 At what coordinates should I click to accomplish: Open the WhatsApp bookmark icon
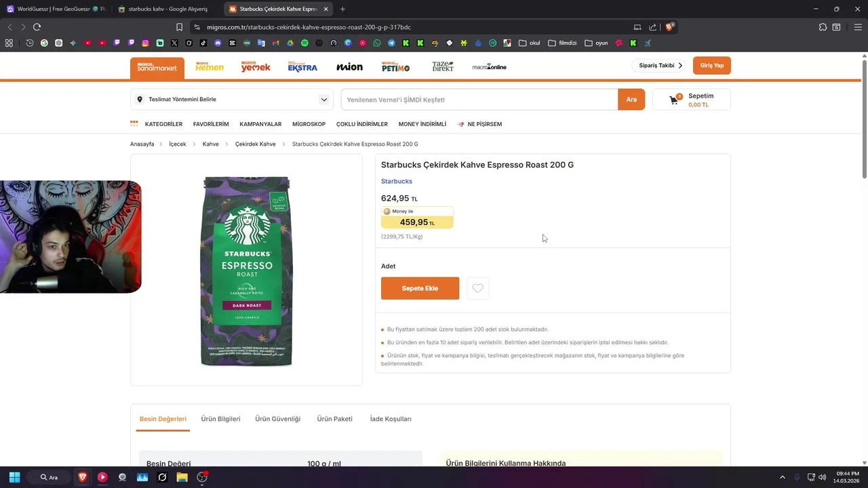377,43
